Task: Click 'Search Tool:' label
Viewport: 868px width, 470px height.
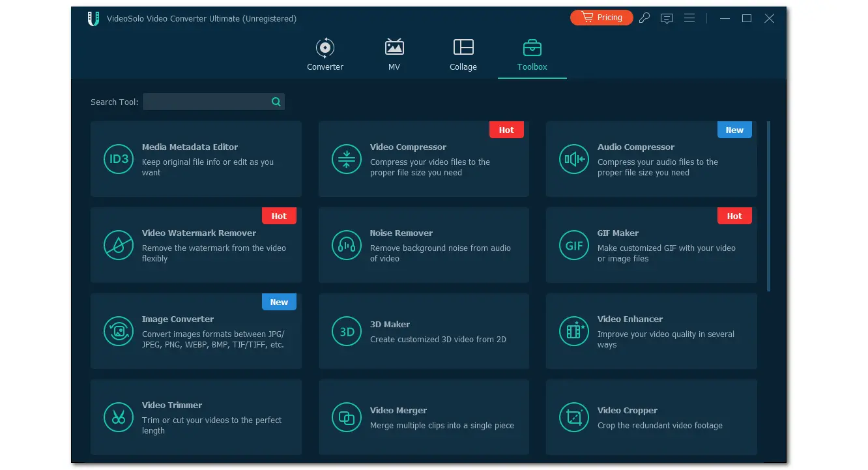Action: click(115, 102)
